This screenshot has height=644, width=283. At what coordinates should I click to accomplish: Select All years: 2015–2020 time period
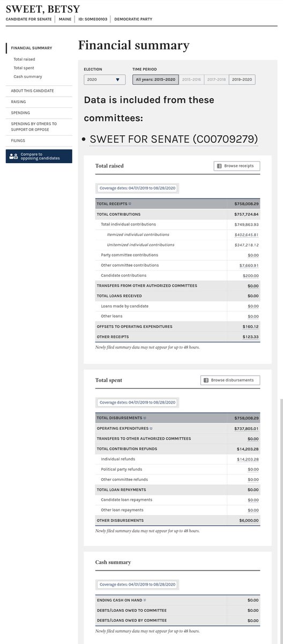click(x=155, y=80)
